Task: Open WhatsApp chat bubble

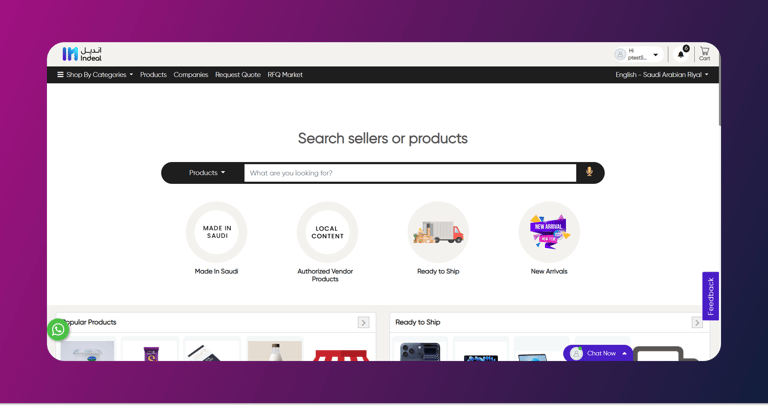Action: [x=58, y=330]
